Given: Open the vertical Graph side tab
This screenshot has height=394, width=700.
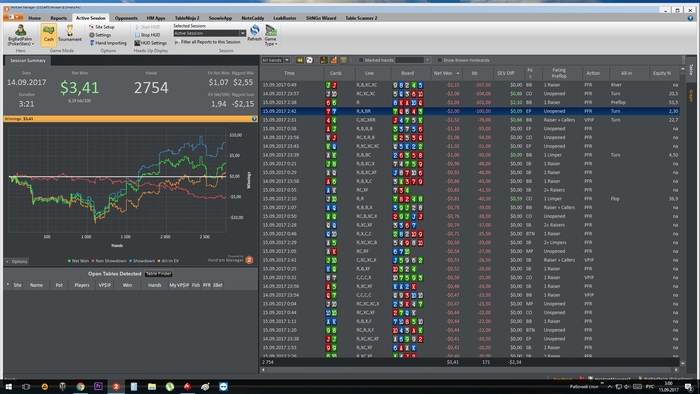Looking at the screenshot, I should (x=691, y=95).
